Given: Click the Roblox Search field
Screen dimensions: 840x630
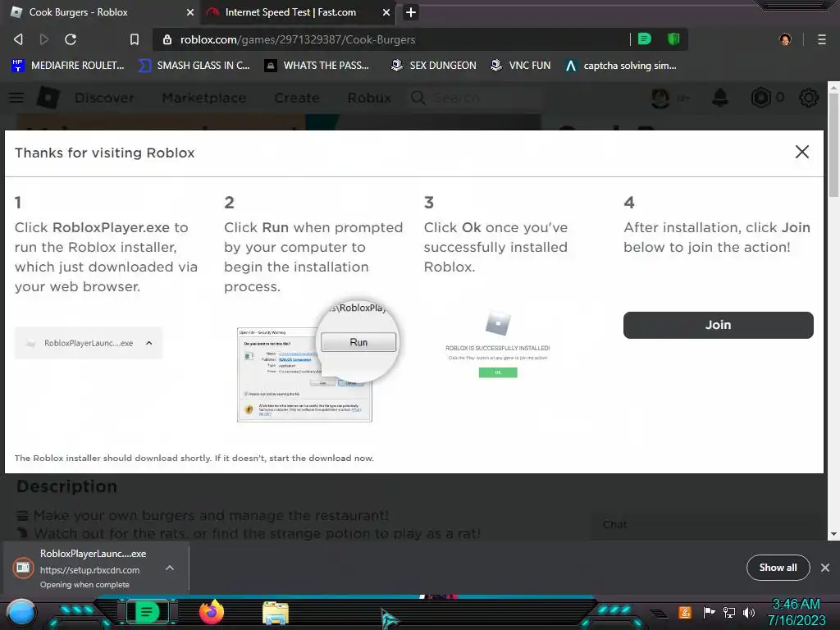Looking at the screenshot, I should [474, 98].
